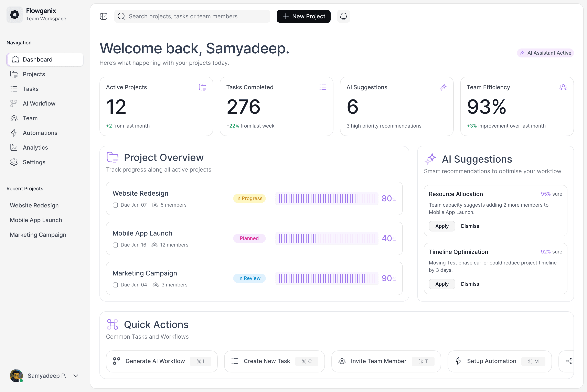Click the Create New Task quick action
Viewport: 587px width, 392px height.
pyautogui.click(x=274, y=361)
